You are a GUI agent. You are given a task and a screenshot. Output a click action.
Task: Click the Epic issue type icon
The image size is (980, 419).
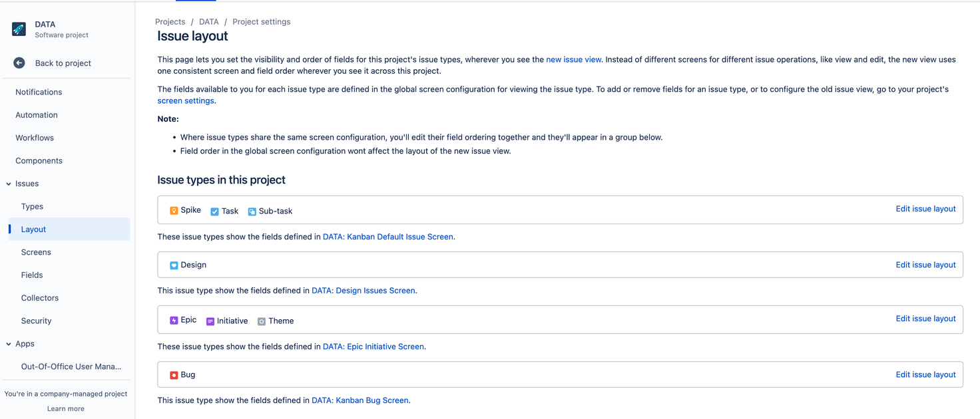pos(173,320)
